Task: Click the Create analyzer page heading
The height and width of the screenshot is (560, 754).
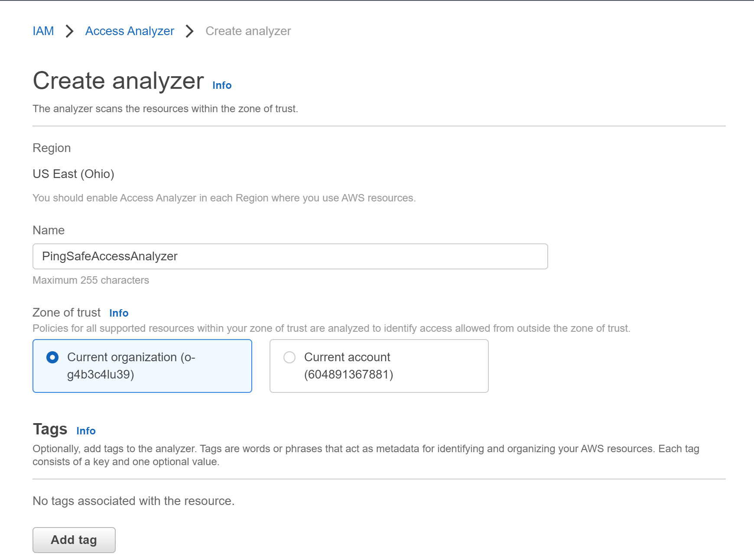Action: [x=118, y=81]
